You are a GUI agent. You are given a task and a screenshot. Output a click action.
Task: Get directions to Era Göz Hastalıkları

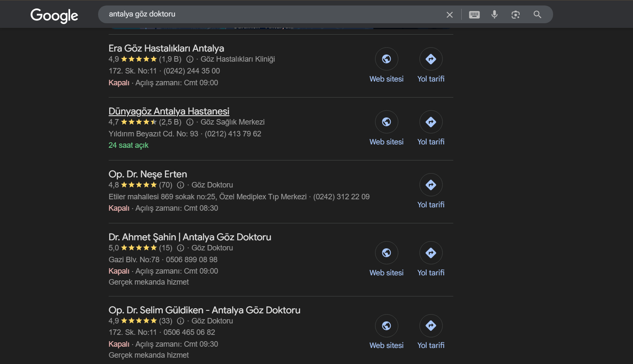click(430, 59)
